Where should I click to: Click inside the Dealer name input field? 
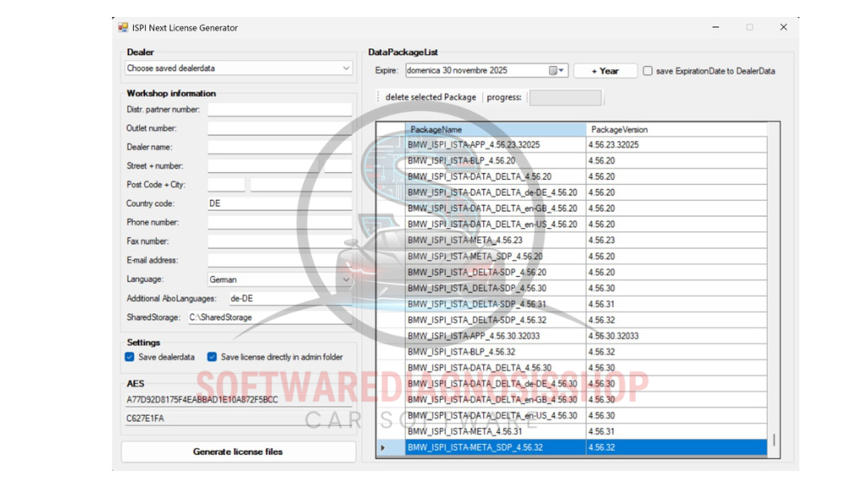coord(280,147)
